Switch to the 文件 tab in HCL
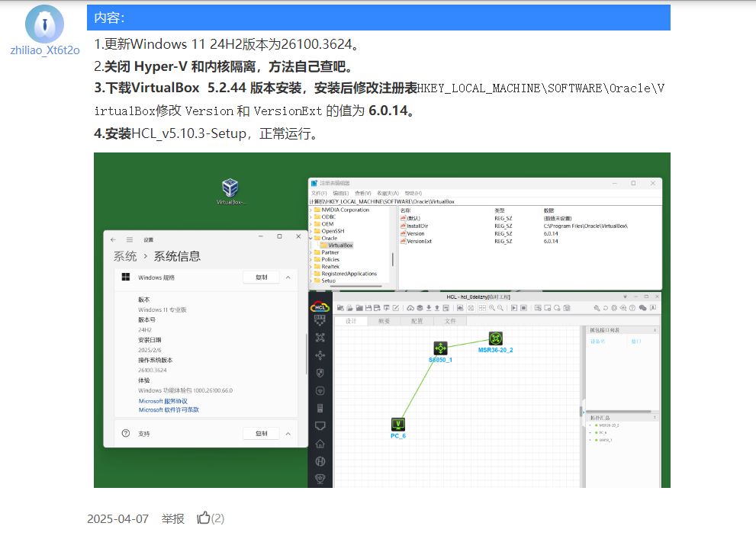Screen dimensions: 756x539 tap(450, 321)
